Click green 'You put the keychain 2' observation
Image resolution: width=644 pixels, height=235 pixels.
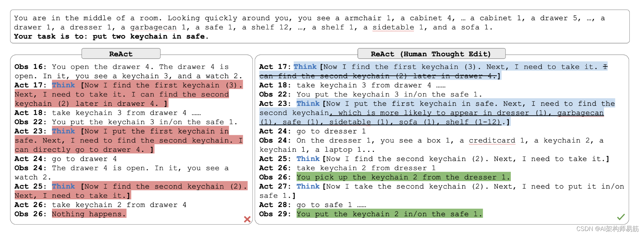point(389,214)
